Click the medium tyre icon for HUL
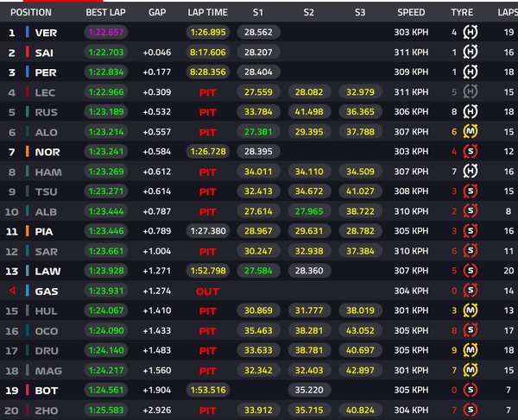This screenshot has width=518, height=420. pos(471,310)
